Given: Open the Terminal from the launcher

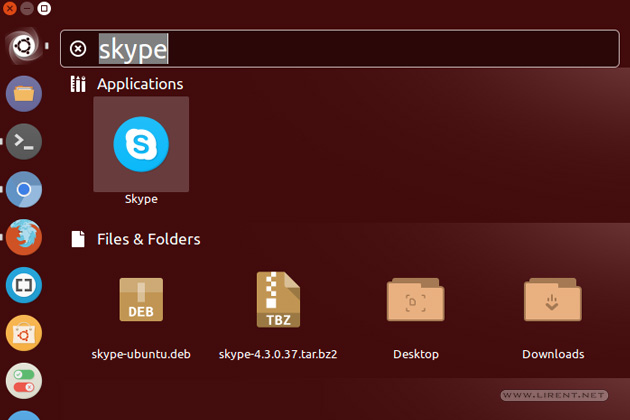Looking at the screenshot, I should (24, 141).
